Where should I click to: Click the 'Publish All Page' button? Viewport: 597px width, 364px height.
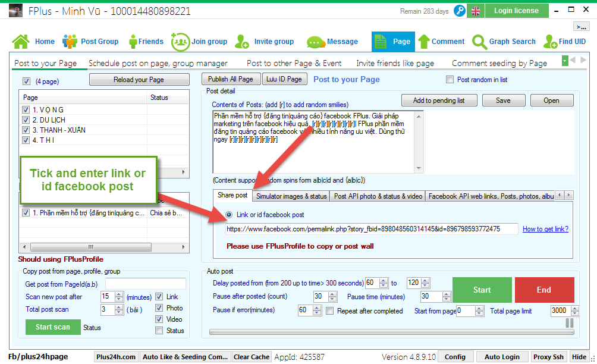click(x=231, y=79)
